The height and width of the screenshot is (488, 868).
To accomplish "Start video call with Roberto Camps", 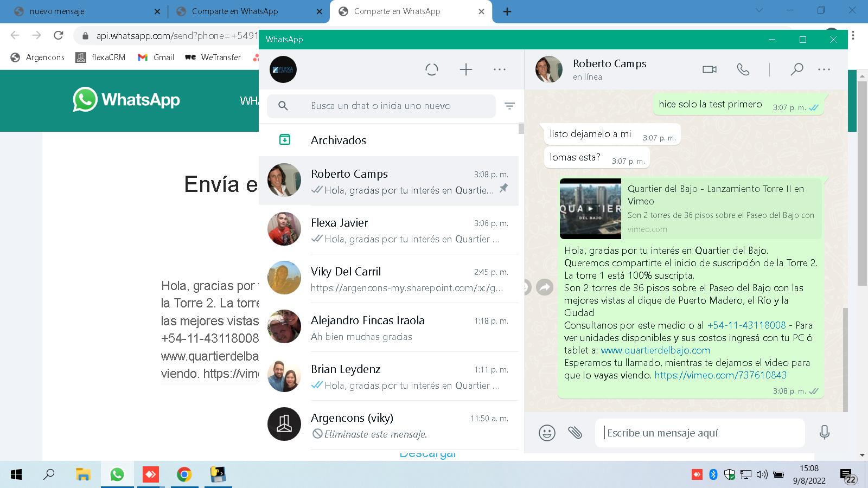I will tap(710, 69).
